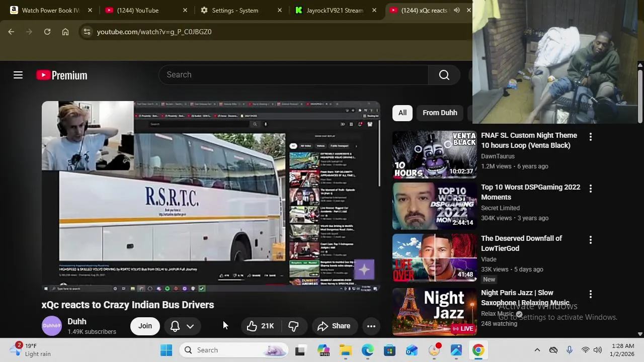Open Night Paris Jazz live thumbnail
This screenshot has height=362, width=644.
(x=434, y=312)
